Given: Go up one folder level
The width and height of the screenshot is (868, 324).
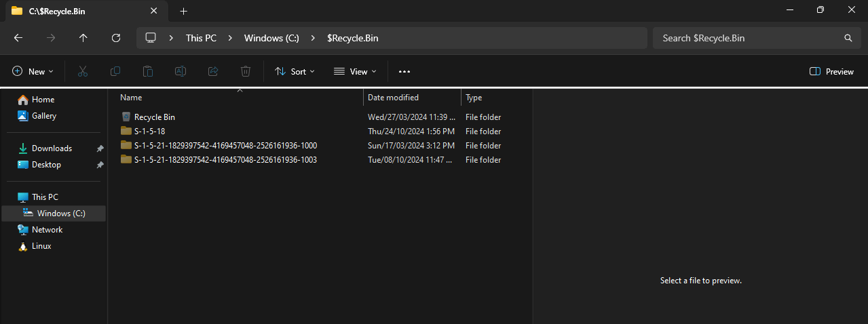Looking at the screenshot, I should coord(83,38).
